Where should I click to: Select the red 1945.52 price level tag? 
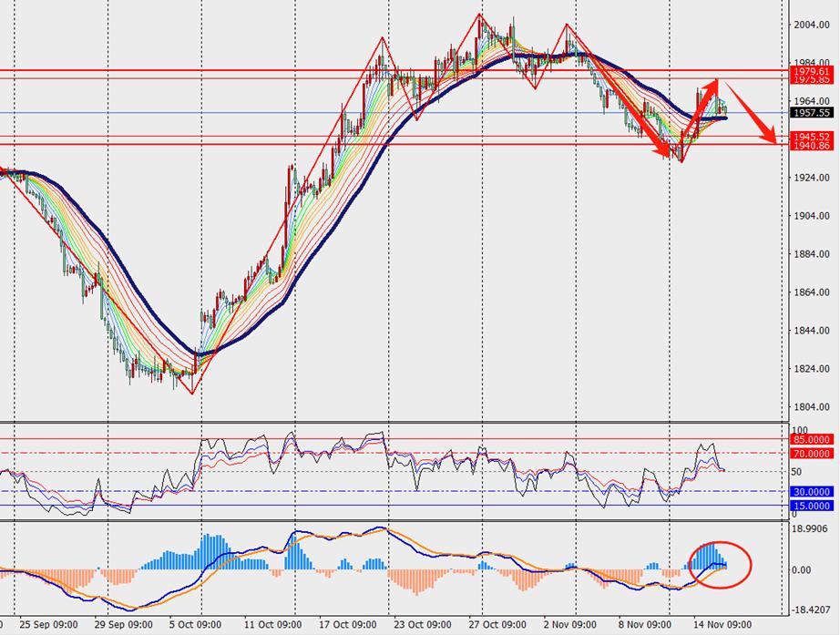(x=812, y=138)
